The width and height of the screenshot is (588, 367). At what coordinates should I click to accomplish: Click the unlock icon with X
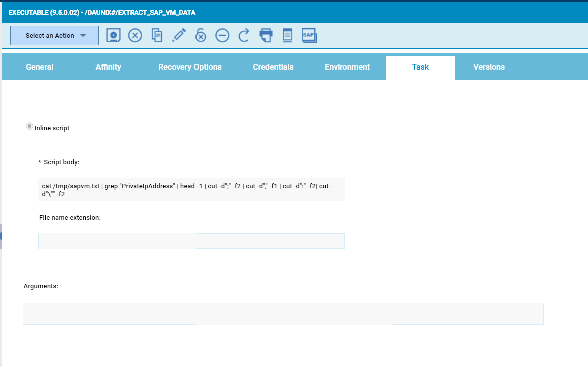pyautogui.click(x=201, y=35)
